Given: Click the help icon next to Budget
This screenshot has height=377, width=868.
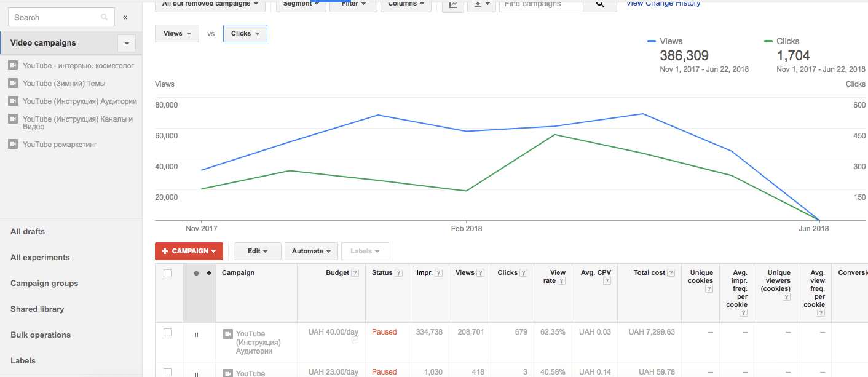Looking at the screenshot, I should click(x=355, y=273).
